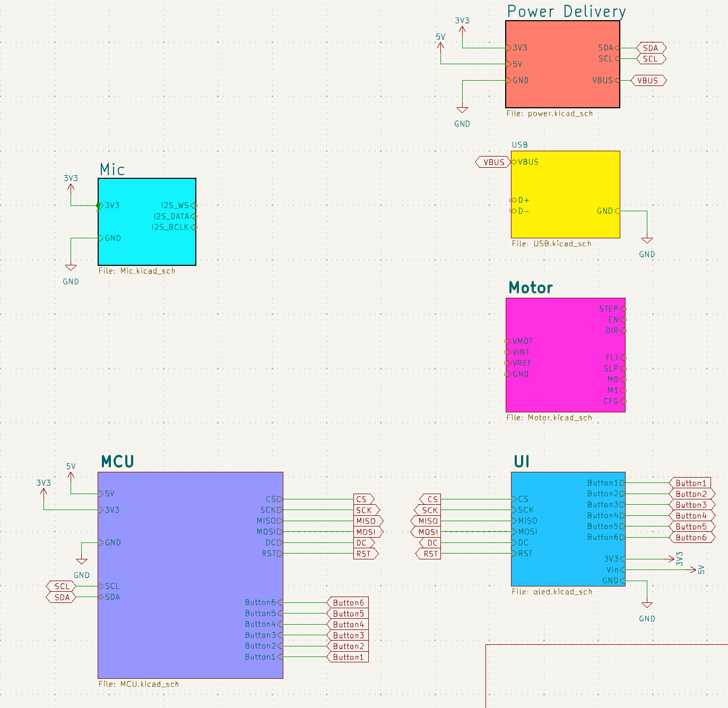Select the Power Delivery hierarchical sheet
The height and width of the screenshot is (708, 728).
562,64
